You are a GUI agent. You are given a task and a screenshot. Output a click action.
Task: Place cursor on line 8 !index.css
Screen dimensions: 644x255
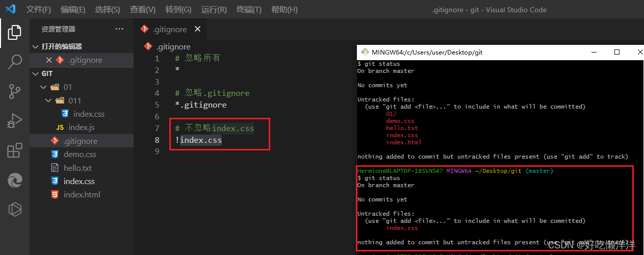click(x=198, y=140)
